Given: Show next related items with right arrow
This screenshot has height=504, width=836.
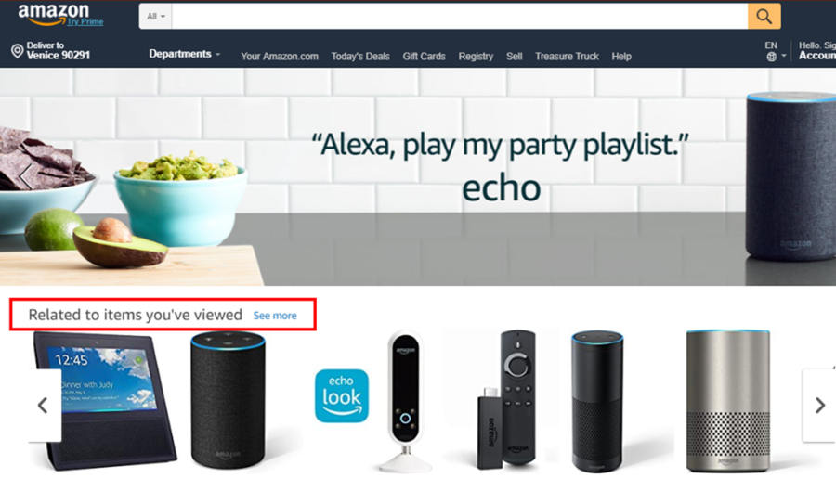Looking at the screenshot, I should click(x=819, y=406).
